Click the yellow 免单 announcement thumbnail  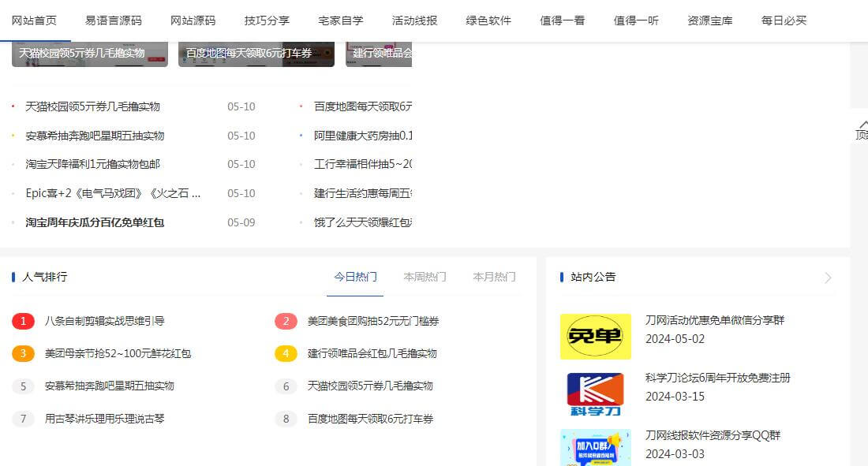(596, 337)
